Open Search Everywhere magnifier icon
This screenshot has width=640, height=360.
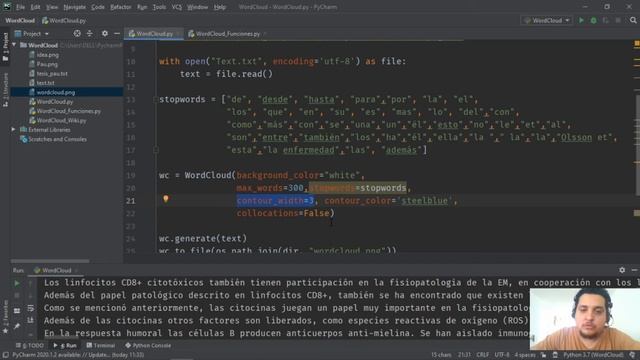(633, 20)
